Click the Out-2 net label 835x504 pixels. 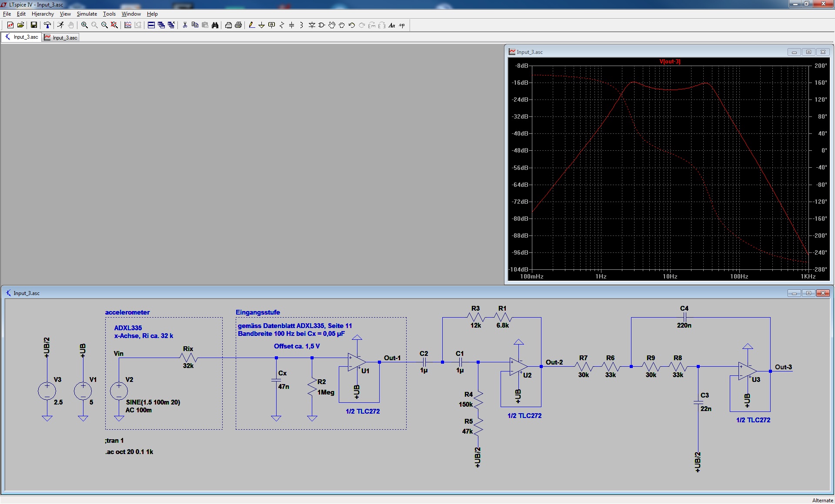point(554,362)
